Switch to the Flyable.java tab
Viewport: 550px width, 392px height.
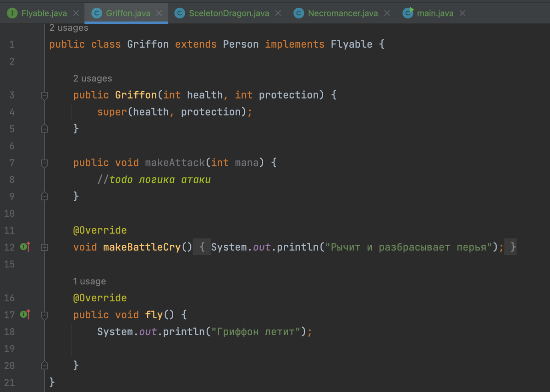pyautogui.click(x=44, y=13)
